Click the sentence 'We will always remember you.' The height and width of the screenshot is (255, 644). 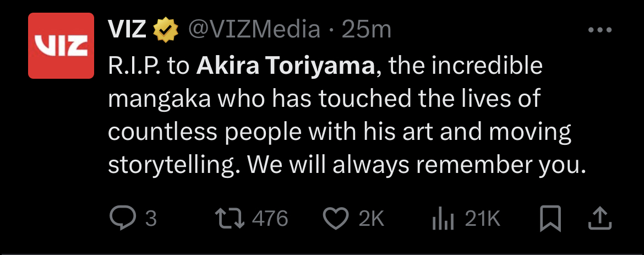[x=417, y=165]
